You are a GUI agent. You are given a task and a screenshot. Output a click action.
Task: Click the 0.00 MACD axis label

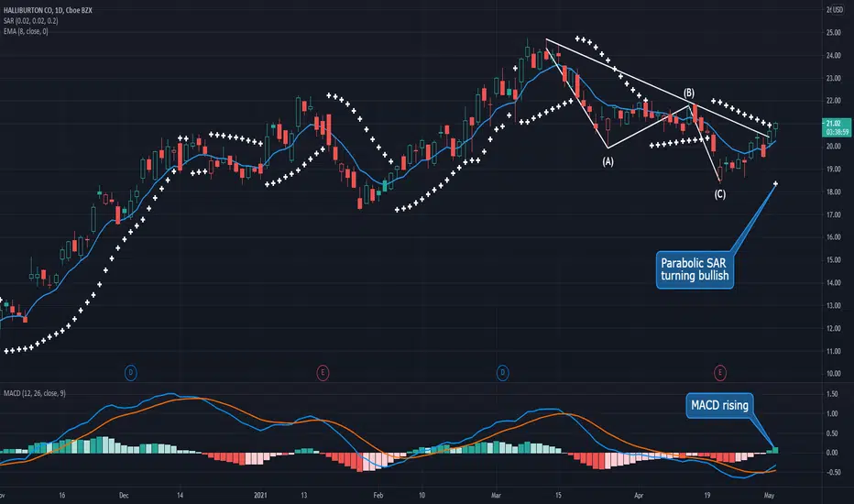point(832,453)
